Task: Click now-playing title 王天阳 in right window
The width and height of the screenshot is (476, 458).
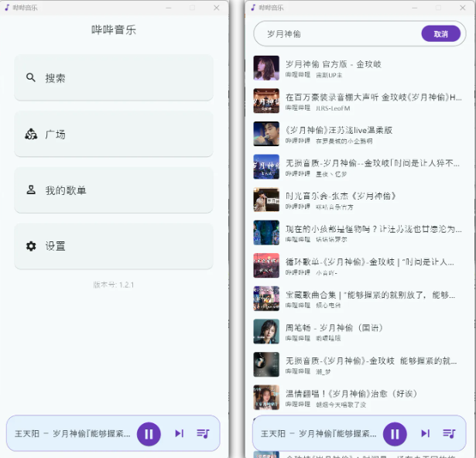Action: [x=318, y=434]
